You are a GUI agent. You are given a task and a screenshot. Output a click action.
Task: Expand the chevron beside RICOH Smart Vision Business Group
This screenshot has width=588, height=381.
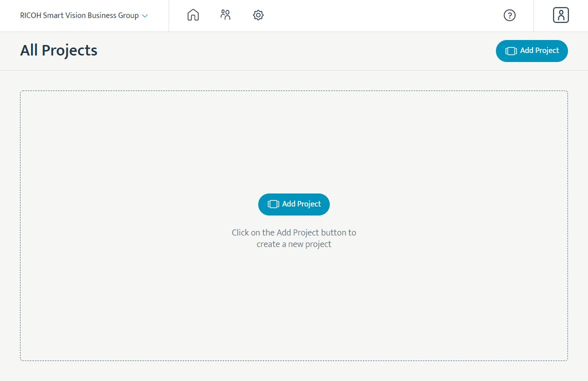(145, 16)
